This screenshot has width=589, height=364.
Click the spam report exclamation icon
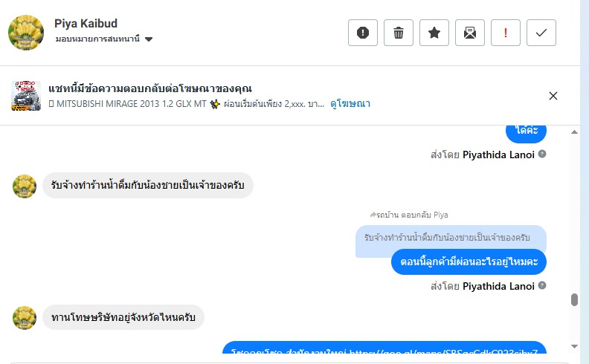[363, 33]
